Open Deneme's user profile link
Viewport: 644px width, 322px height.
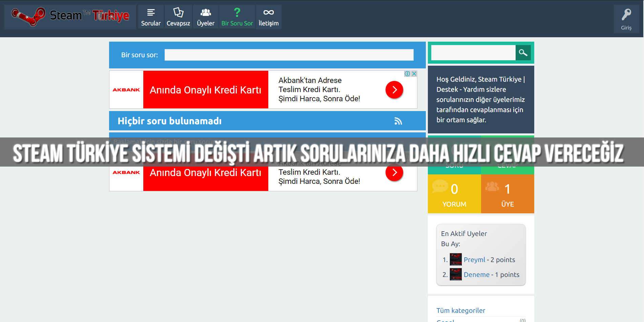tap(477, 275)
